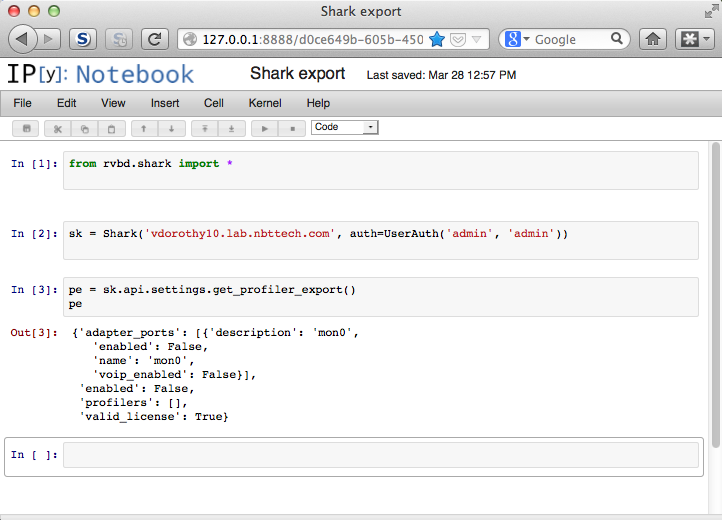This screenshot has width=722, height=520.
Task: Open the Edit menu
Action: click(66, 103)
